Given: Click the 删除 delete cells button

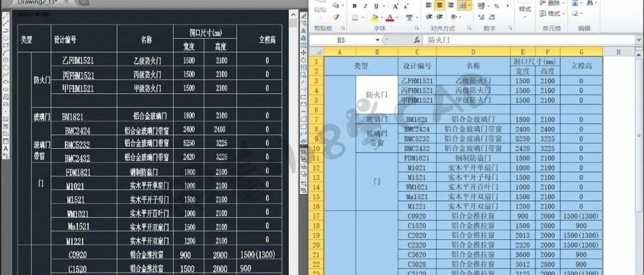Looking at the screenshot, I should (x=552, y=3).
